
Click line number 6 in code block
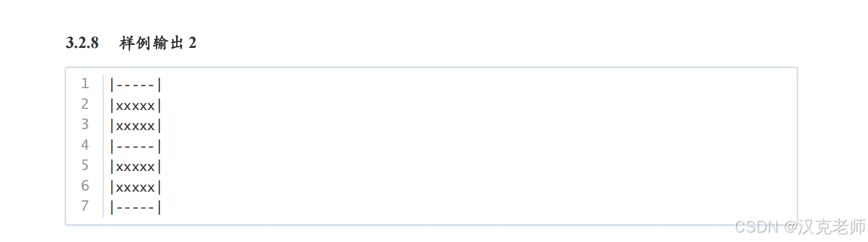(85, 186)
